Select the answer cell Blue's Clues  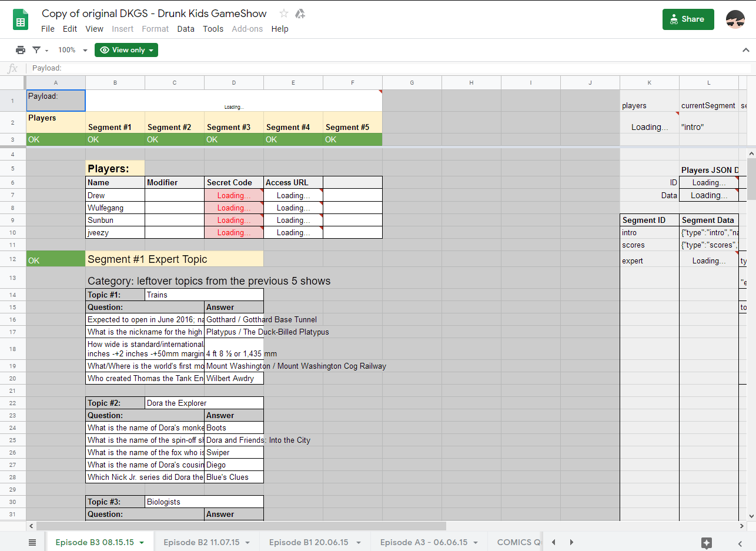pyautogui.click(x=234, y=477)
